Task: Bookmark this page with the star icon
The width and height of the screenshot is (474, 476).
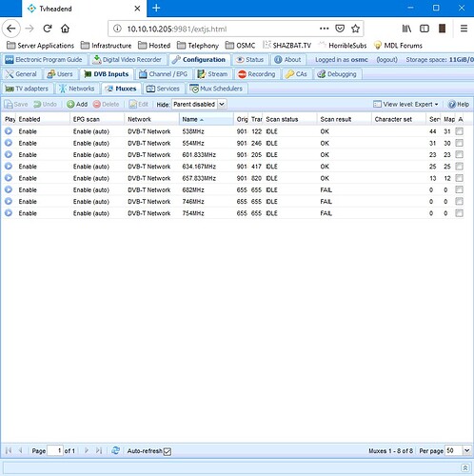Action: (355, 29)
